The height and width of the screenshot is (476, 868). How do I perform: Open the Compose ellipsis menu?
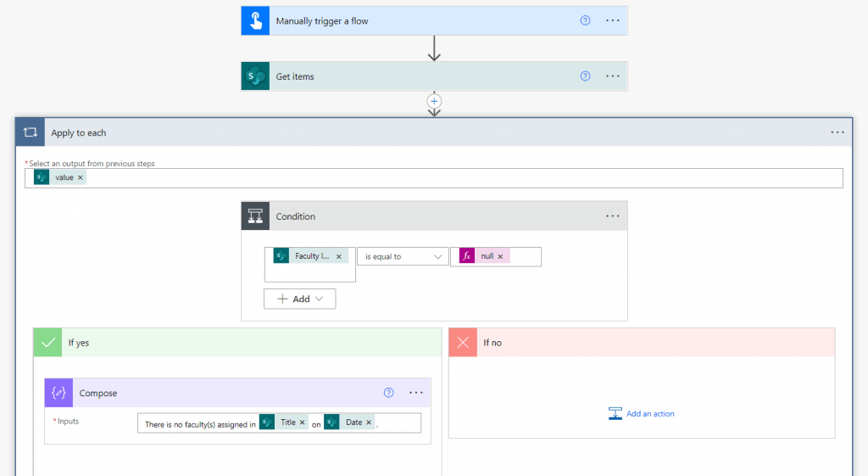416,392
